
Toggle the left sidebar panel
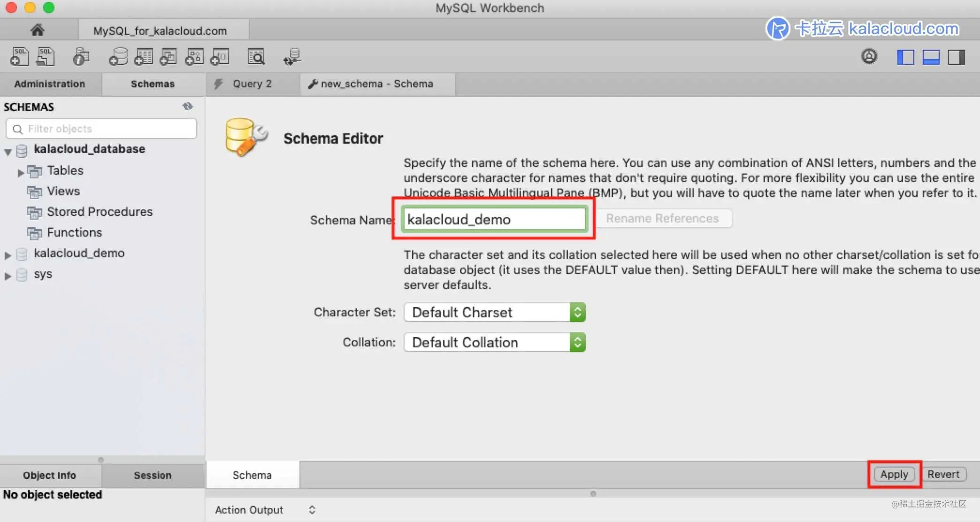coord(905,57)
